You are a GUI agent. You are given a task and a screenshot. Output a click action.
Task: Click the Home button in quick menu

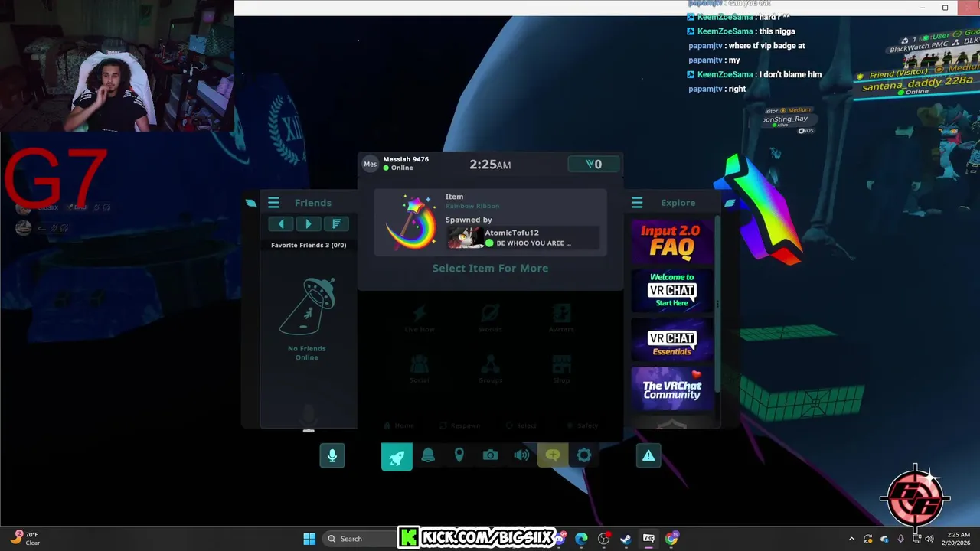[399, 425]
